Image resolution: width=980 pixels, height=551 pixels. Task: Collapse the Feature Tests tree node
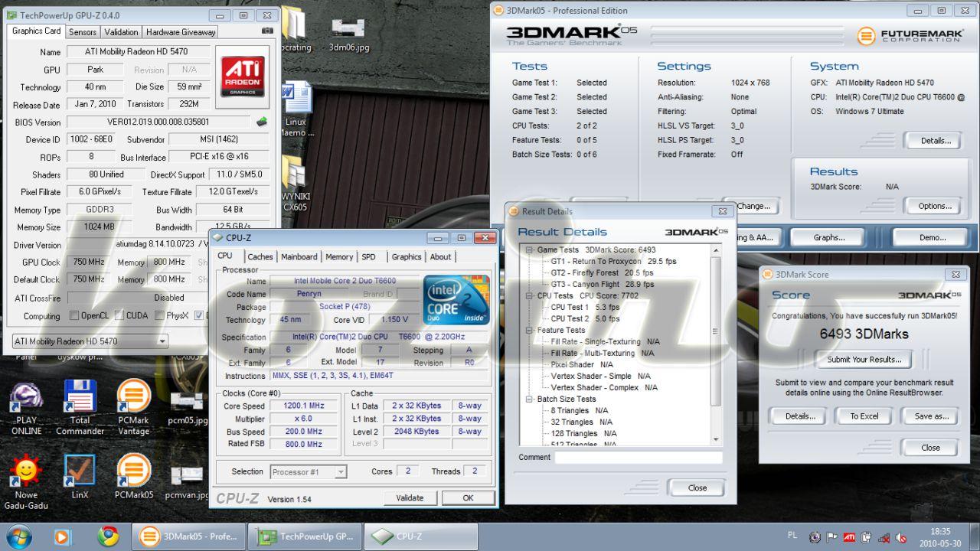click(528, 330)
